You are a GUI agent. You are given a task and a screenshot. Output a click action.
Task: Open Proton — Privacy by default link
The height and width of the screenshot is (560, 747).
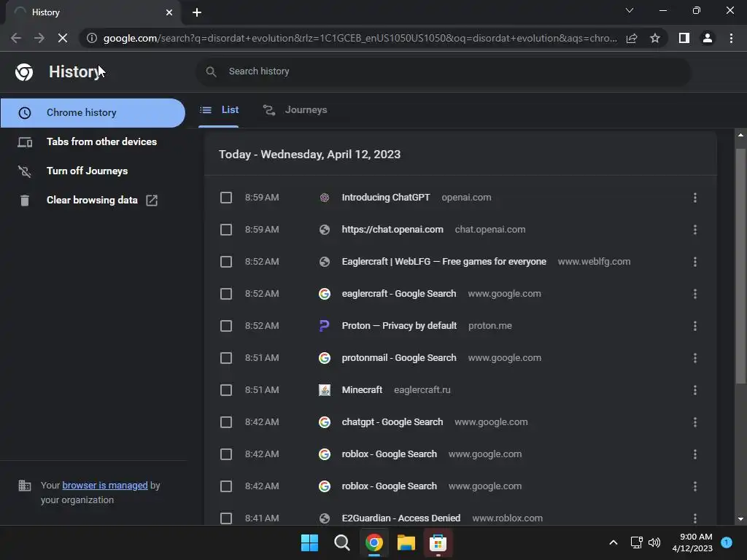399,326
